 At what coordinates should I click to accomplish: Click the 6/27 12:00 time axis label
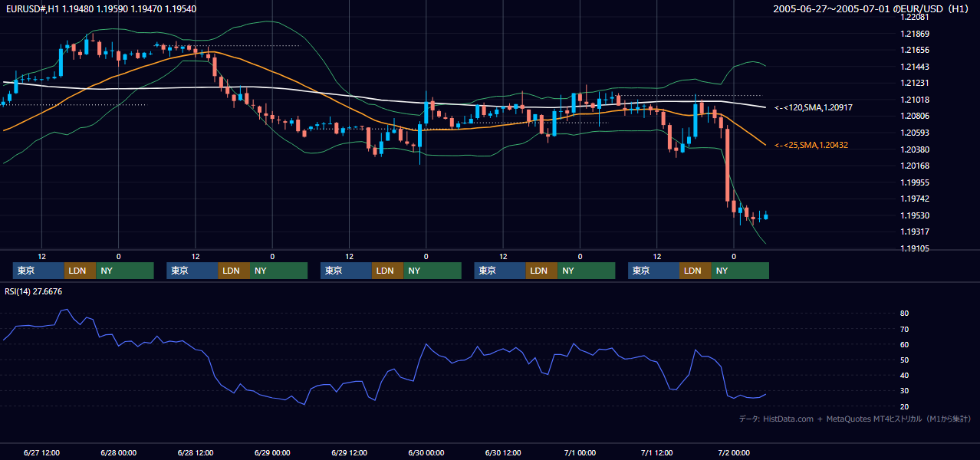click(x=41, y=452)
